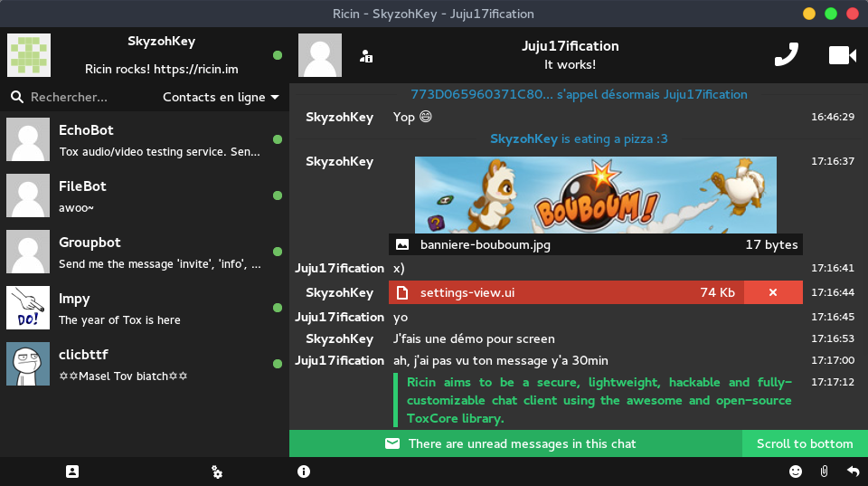
Task: Click Impy's avatar picture
Action: (x=28, y=308)
